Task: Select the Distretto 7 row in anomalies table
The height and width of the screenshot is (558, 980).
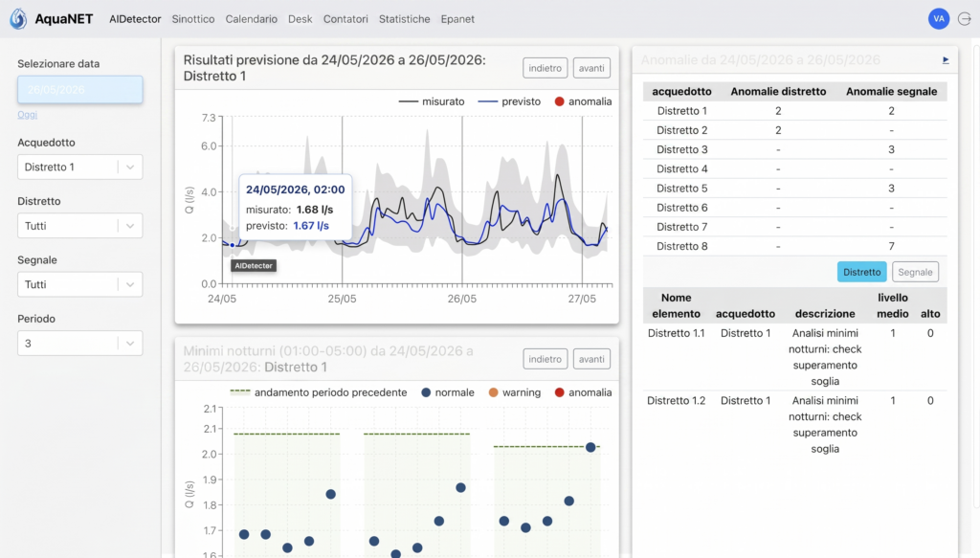Action: 795,227
